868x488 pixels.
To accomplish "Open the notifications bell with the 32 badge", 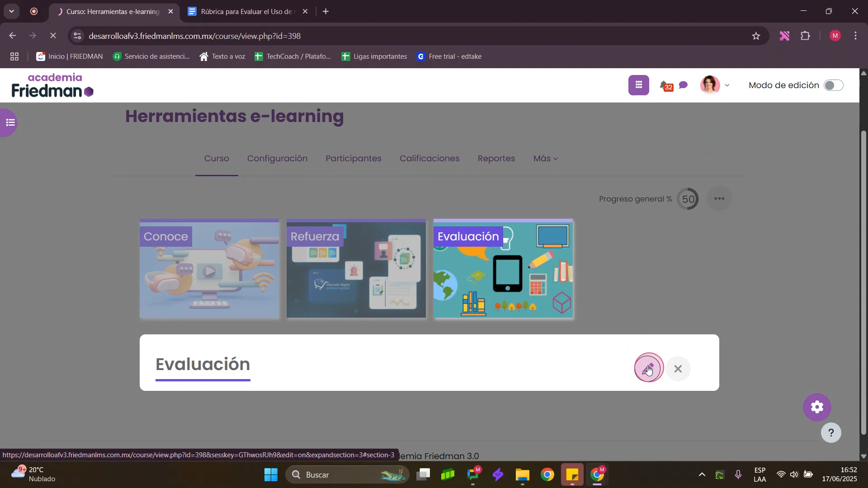I will tap(664, 85).
